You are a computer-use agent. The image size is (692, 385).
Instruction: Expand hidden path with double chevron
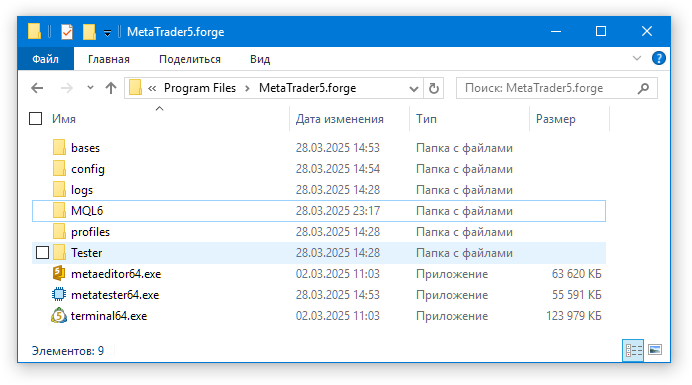pyautogui.click(x=152, y=88)
